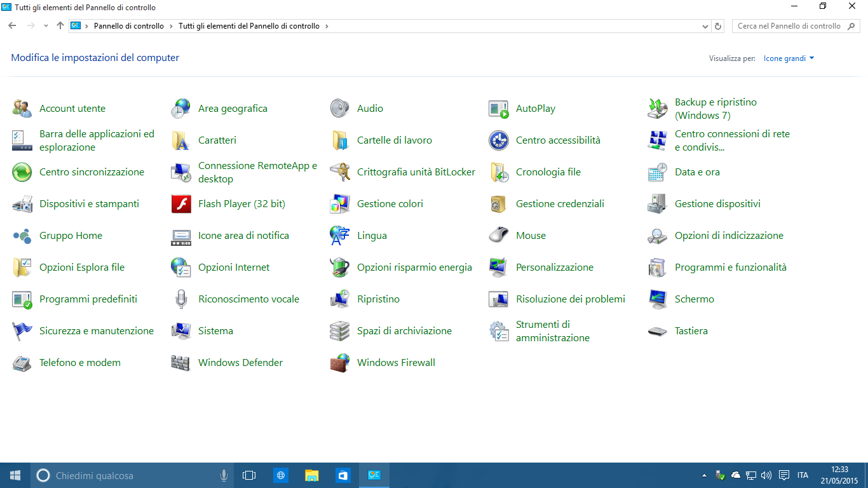Viewport: 868px width, 488px height.
Task: Open the Opzioni di indicizzazione link
Action: click(x=729, y=236)
